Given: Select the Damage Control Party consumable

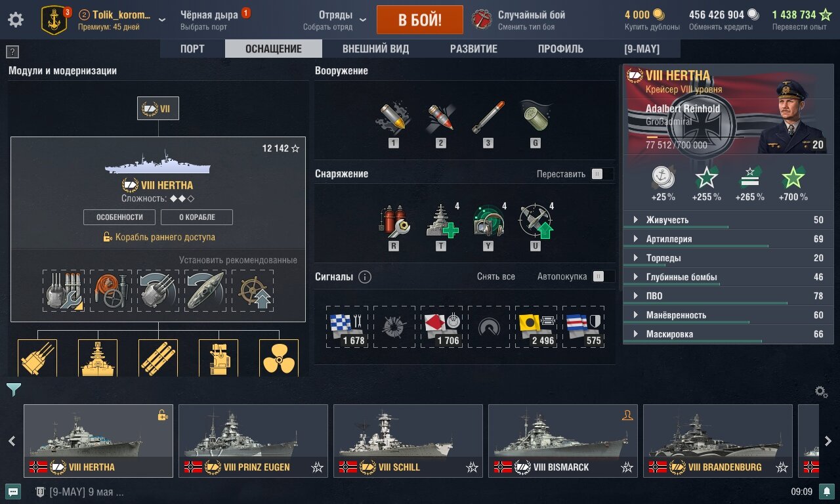Looking at the screenshot, I should tap(394, 221).
